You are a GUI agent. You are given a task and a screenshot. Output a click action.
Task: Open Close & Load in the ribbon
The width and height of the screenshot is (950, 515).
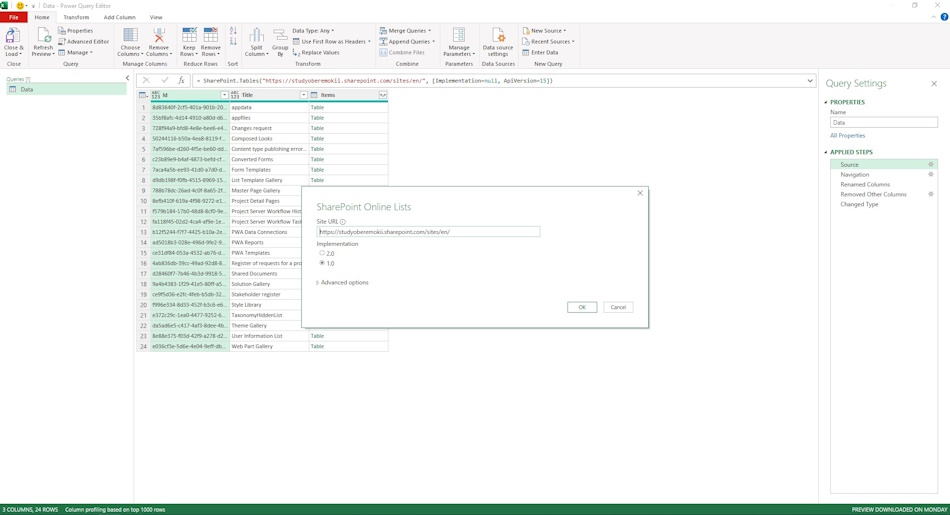(13, 42)
